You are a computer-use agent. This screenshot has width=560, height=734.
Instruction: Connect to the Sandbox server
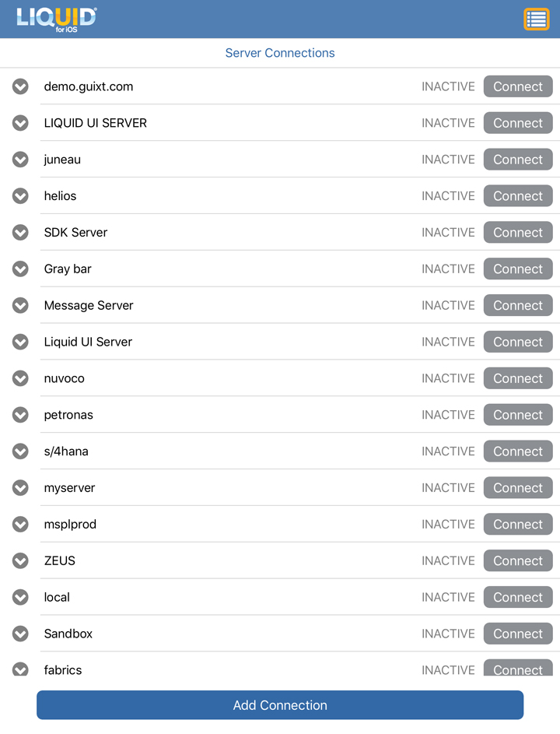[518, 634]
